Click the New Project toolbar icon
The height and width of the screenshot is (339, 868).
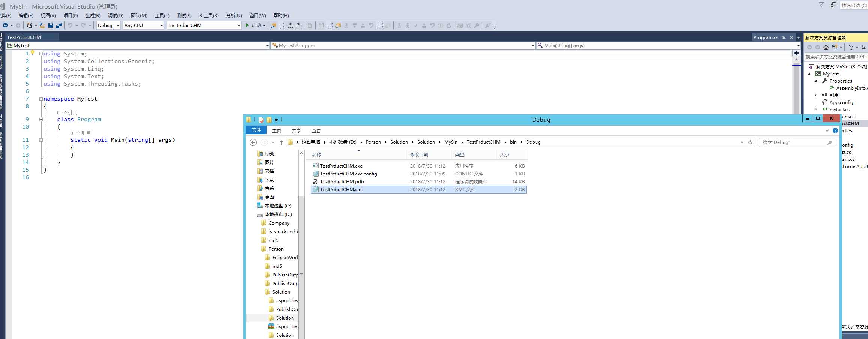[x=29, y=25]
